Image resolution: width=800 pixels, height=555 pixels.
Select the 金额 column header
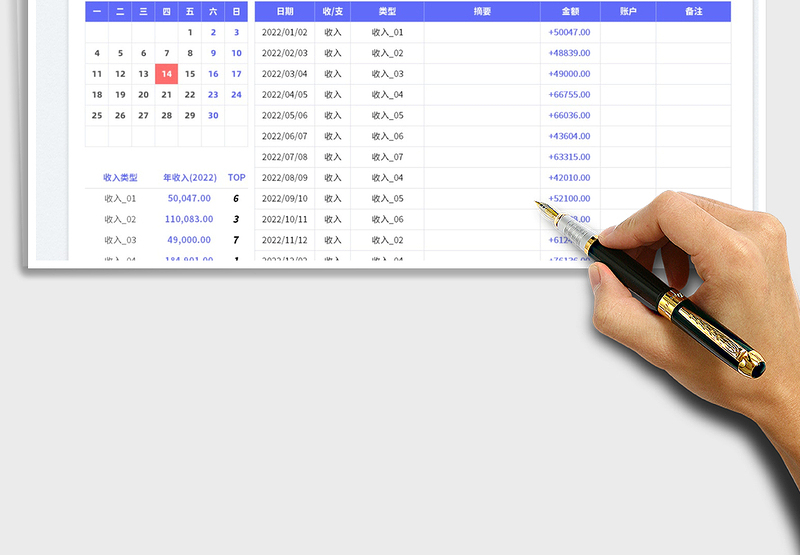pos(569,12)
